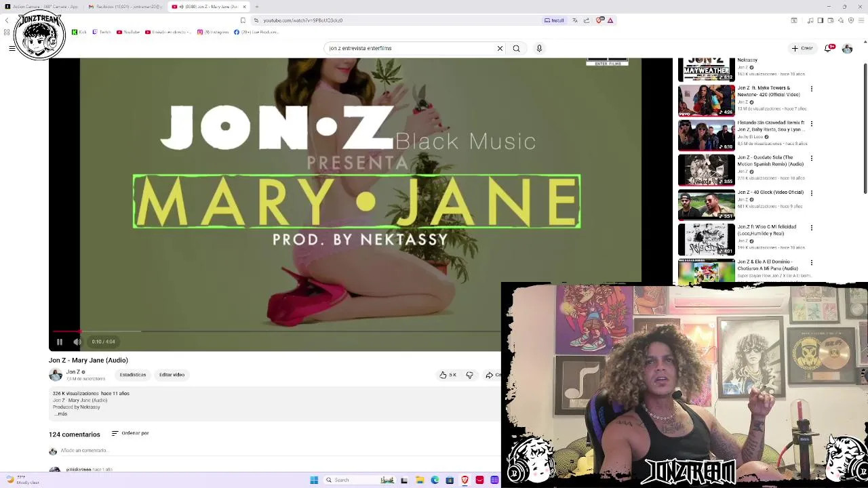
Task: Open the account avatar menu
Action: (847, 48)
